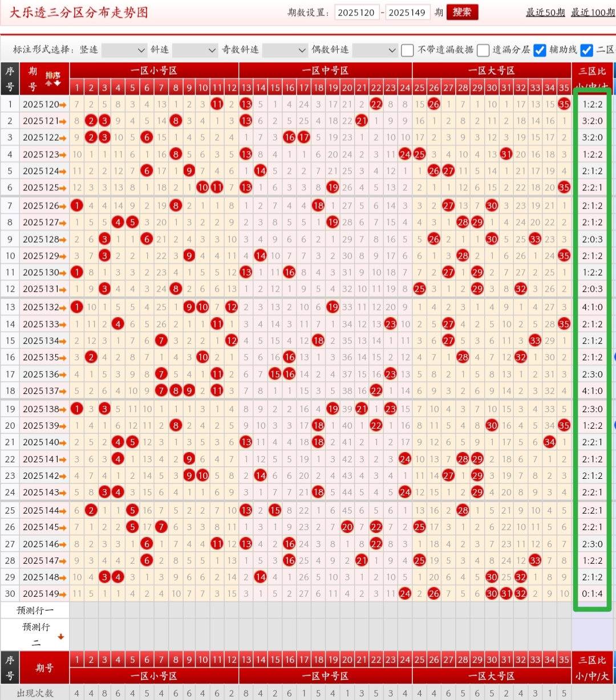Click the orange arrow beside period 2025141

(63, 459)
